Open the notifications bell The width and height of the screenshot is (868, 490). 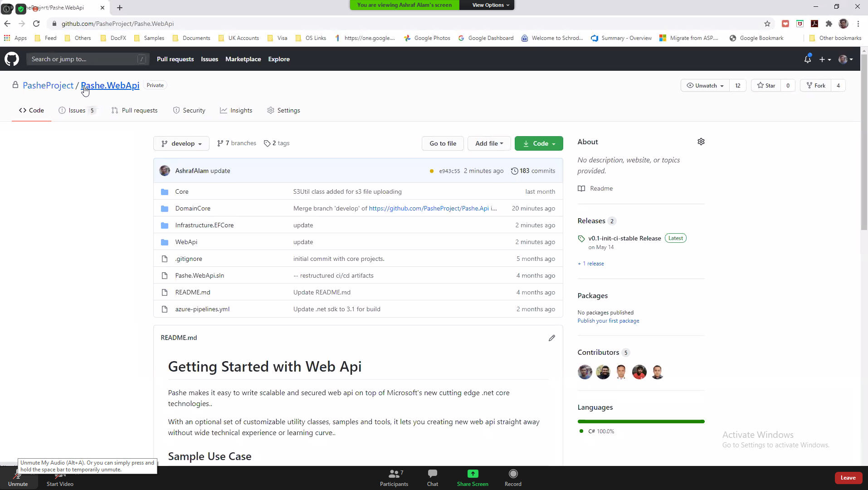pyautogui.click(x=807, y=59)
